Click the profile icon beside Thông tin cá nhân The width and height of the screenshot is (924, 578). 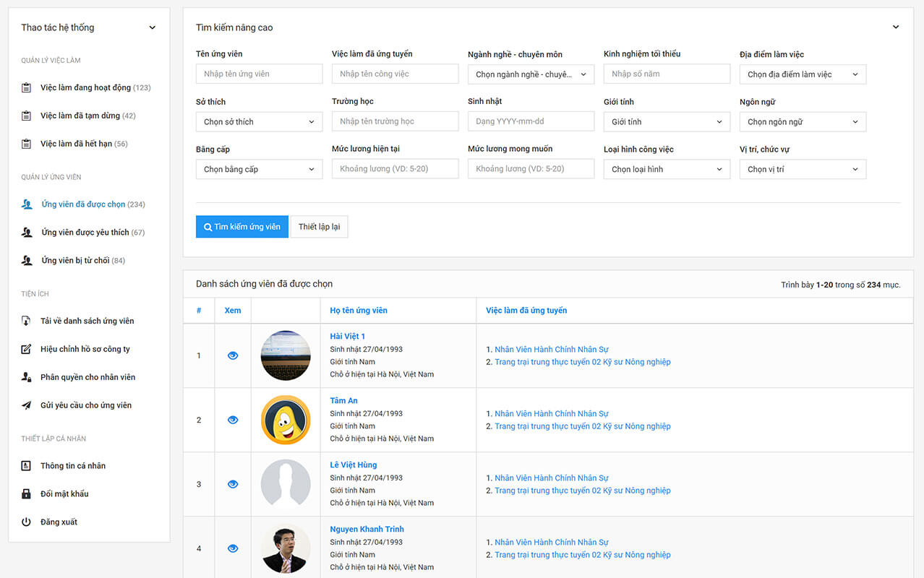pyautogui.click(x=27, y=466)
